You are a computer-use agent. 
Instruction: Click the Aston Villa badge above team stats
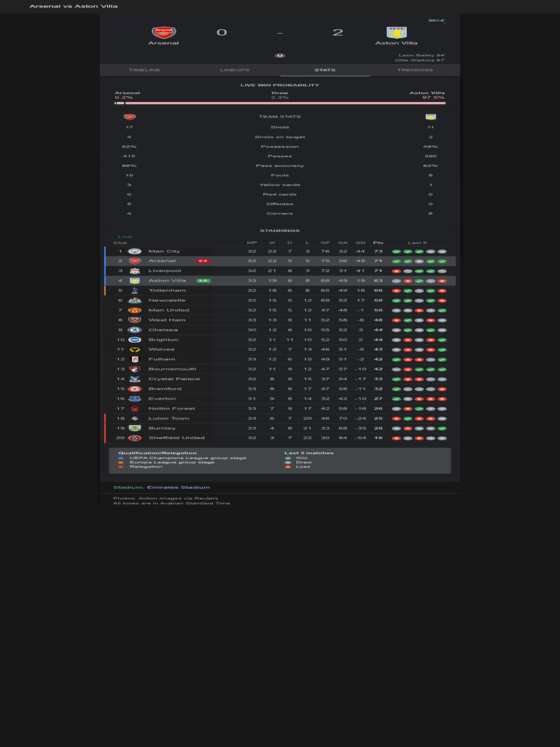coord(430,117)
